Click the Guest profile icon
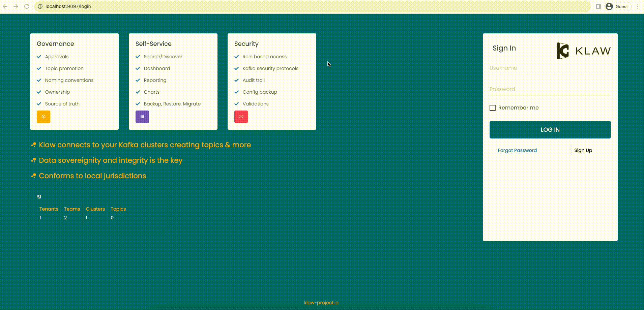Screen dimensions: 644x310 [x=609, y=6]
